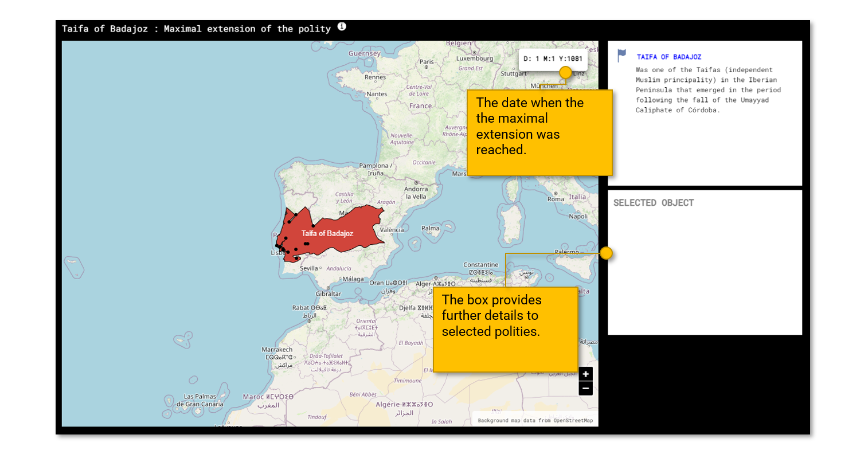
Task: Click the polity description paragraph text
Action: click(x=708, y=90)
